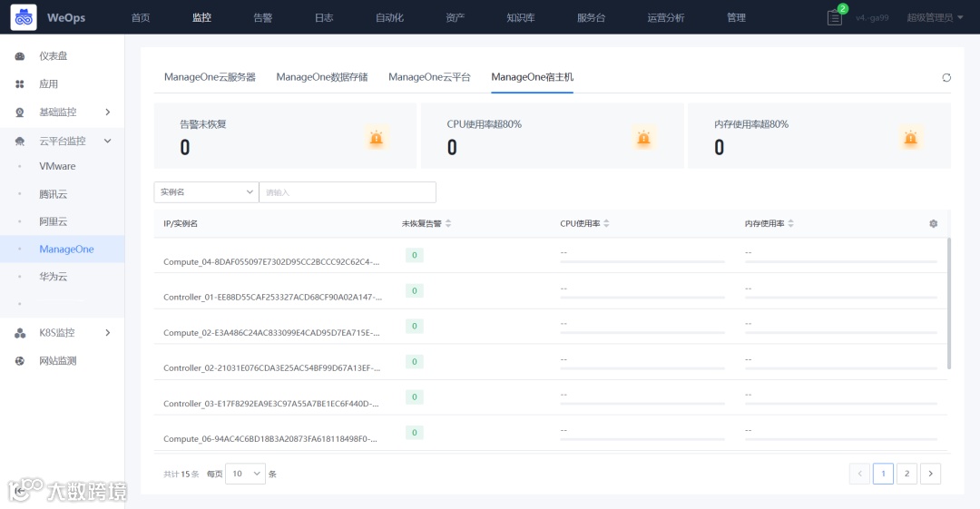Open 监控 in top navigation

[201, 17]
